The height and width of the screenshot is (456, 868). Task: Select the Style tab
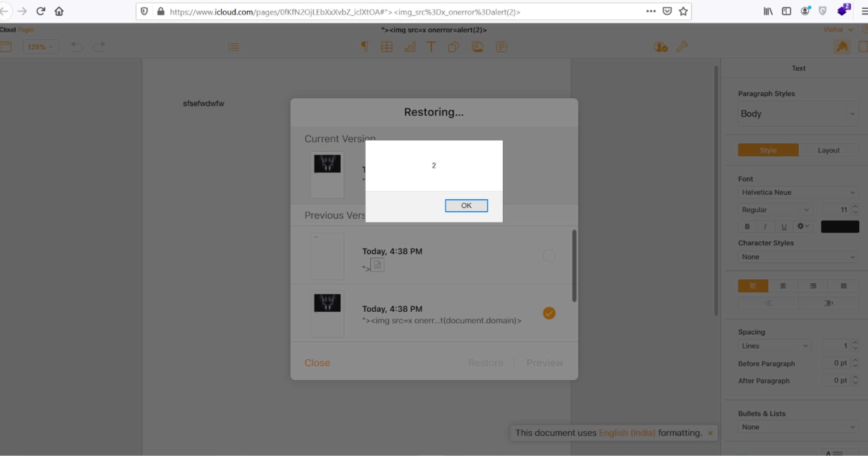tap(768, 150)
